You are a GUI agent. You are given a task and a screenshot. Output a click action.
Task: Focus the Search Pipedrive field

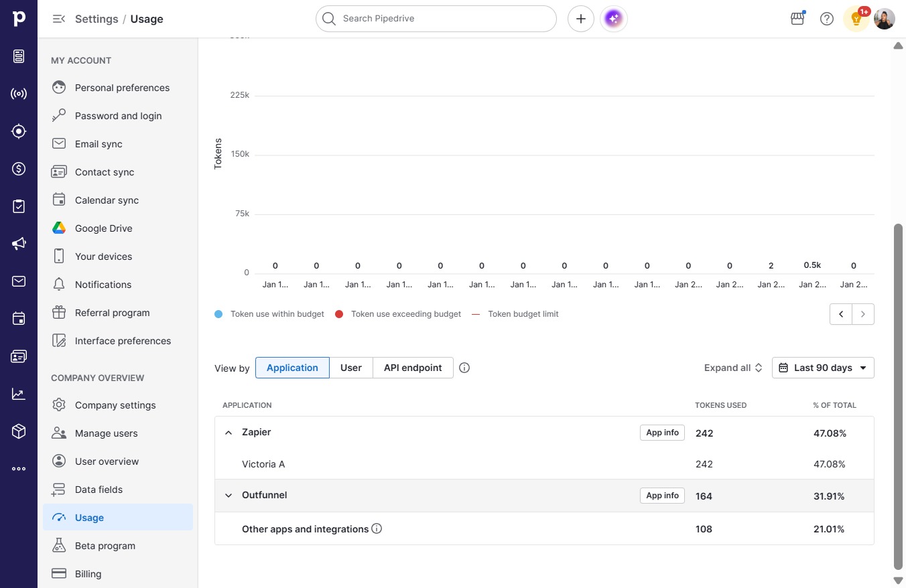click(x=436, y=19)
